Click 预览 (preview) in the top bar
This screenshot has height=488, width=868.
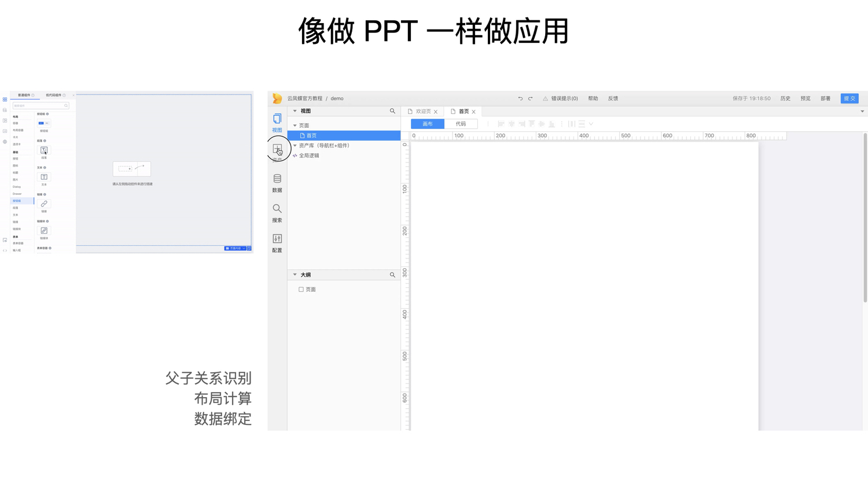[805, 98]
